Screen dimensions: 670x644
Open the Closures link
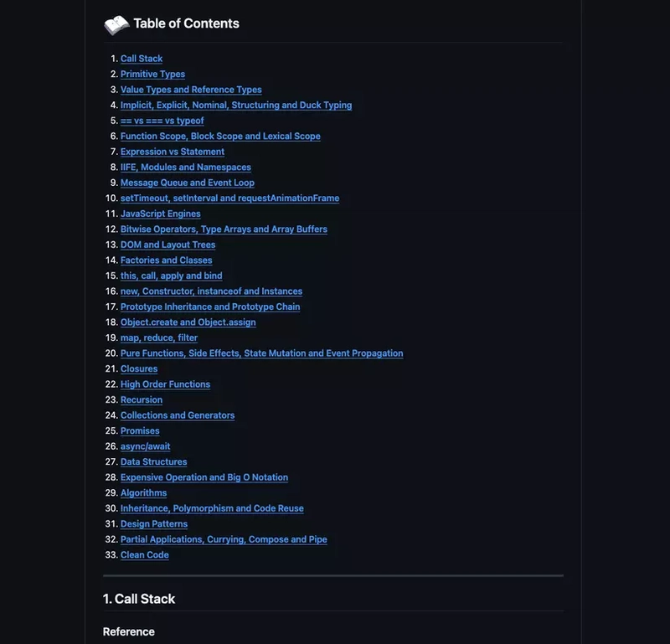click(x=139, y=368)
